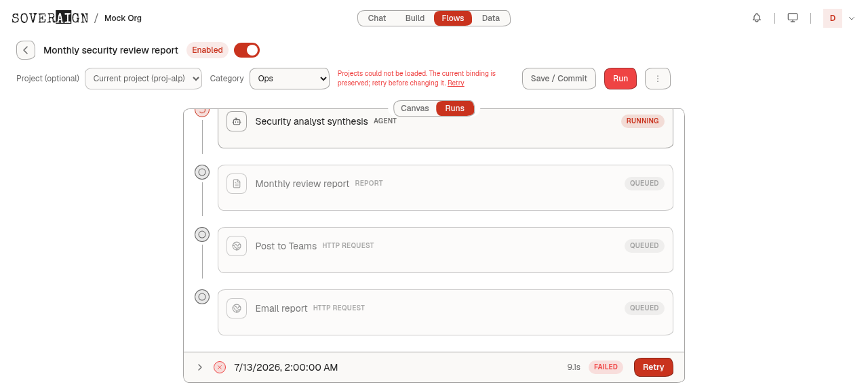Click the Monthly review report document icon

[237, 184]
